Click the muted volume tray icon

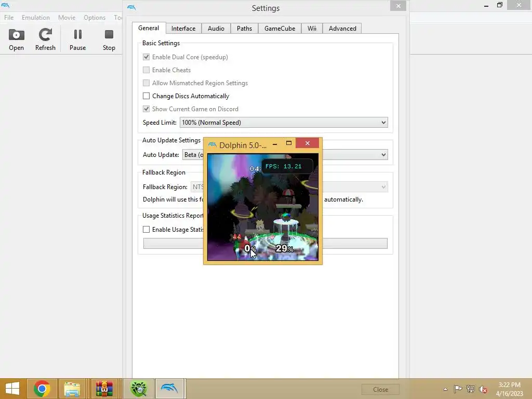point(483,389)
